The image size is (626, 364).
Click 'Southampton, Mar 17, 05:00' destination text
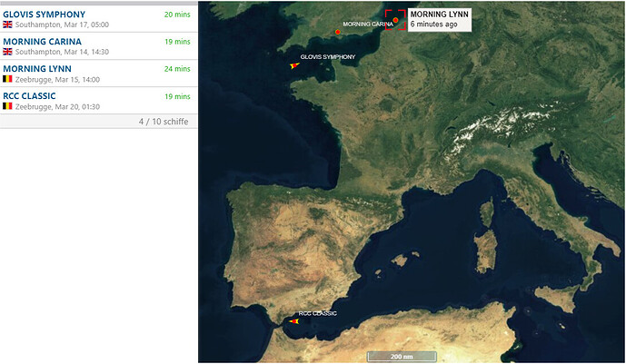62,25
